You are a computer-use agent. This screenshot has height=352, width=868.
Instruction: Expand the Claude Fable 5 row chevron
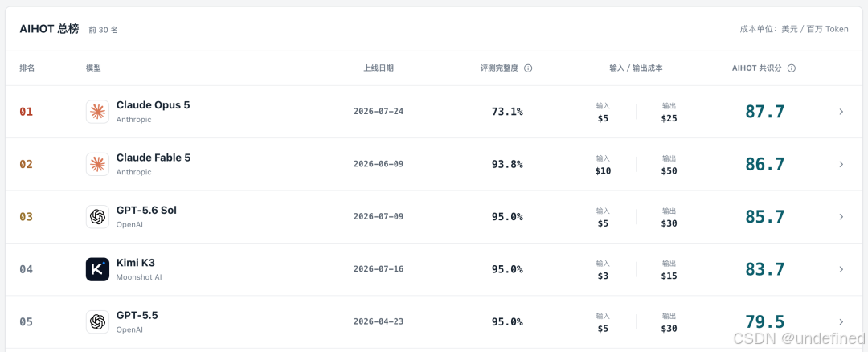(x=841, y=165)
